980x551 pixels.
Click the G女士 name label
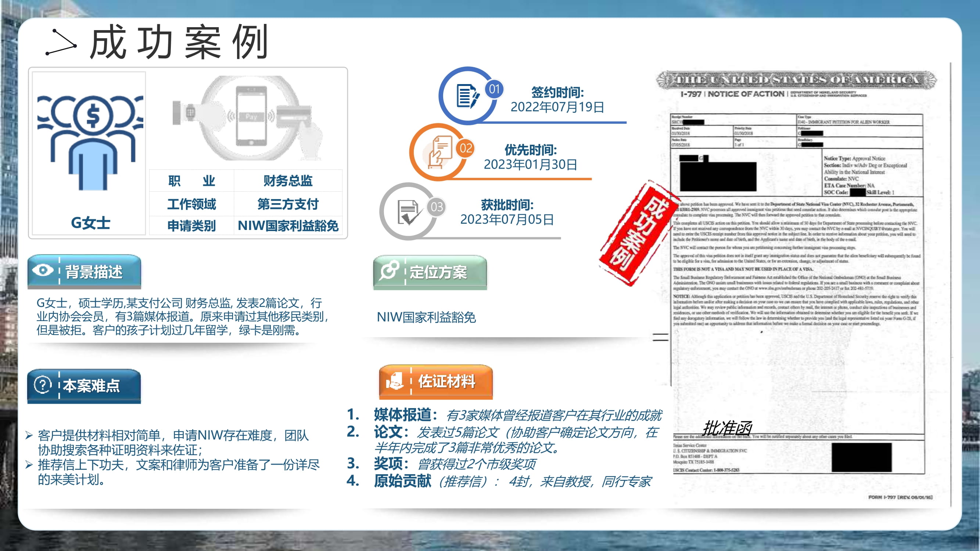coord(90,223)
